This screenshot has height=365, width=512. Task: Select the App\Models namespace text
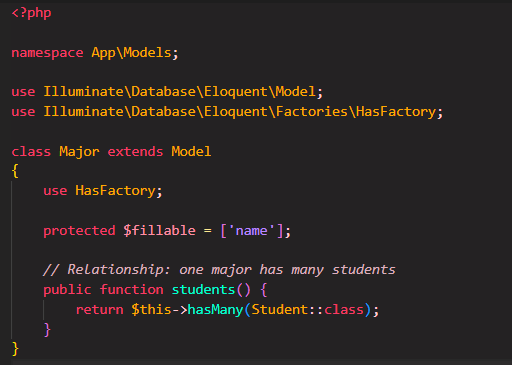[x=131, y=53]
